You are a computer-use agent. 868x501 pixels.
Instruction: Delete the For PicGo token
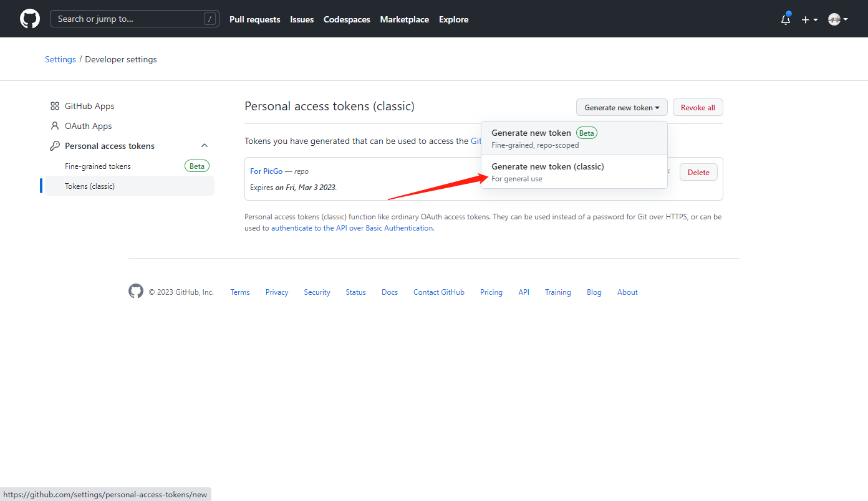click(698, 172)
